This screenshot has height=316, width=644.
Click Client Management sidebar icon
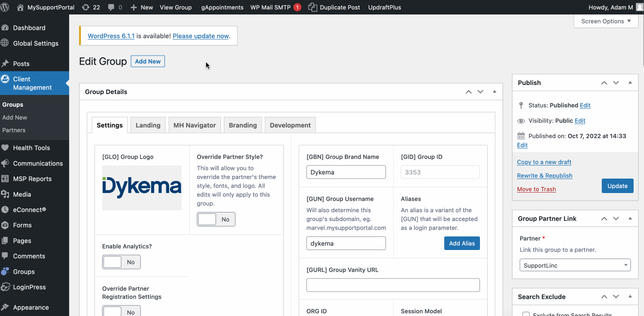(5, 79)
